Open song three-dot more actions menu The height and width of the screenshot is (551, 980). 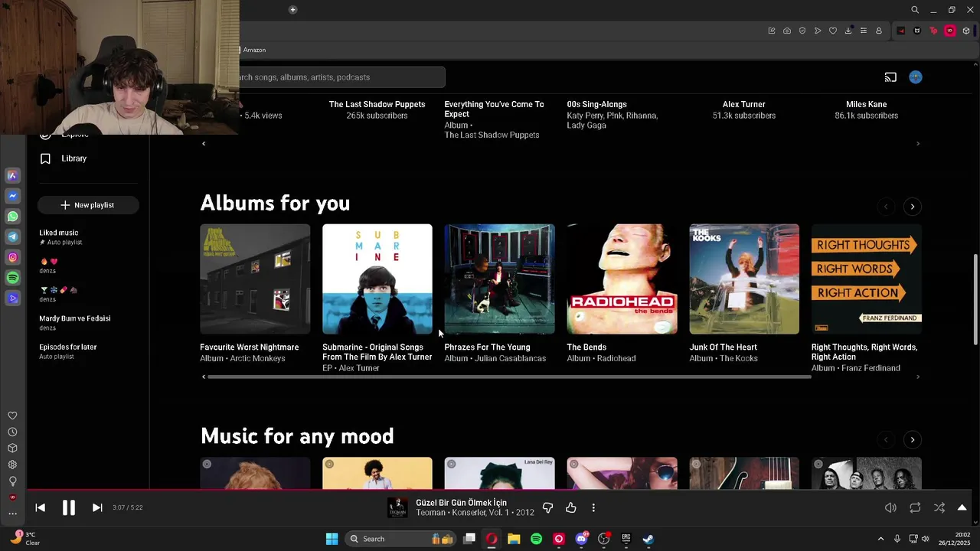click(593, 507)
